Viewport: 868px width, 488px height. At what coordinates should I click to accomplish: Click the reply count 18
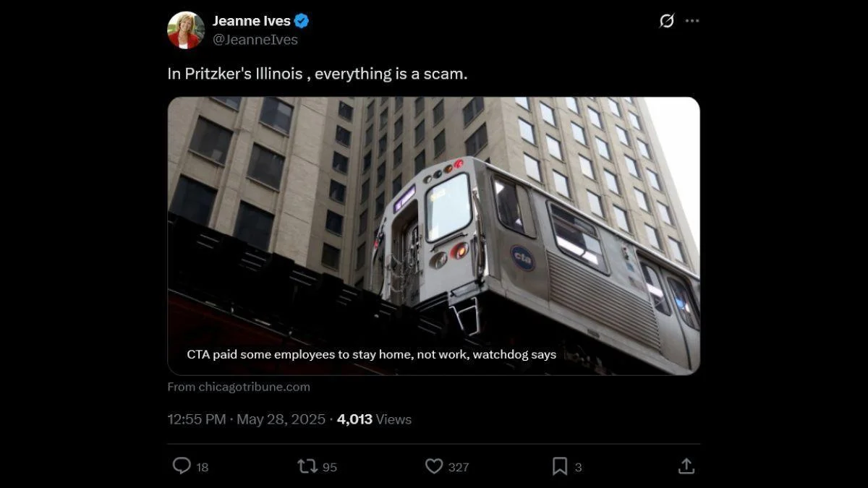(x=203, y=467)
